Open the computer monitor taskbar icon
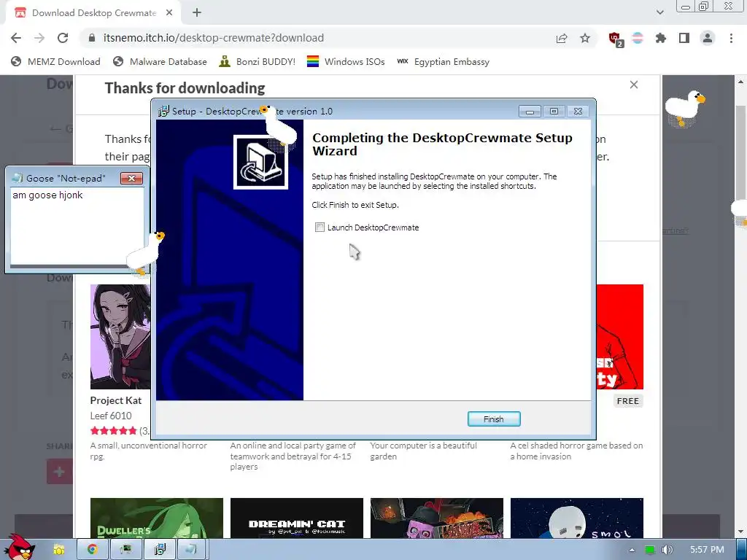Viewport: 747px width, 560px height. 125,550
